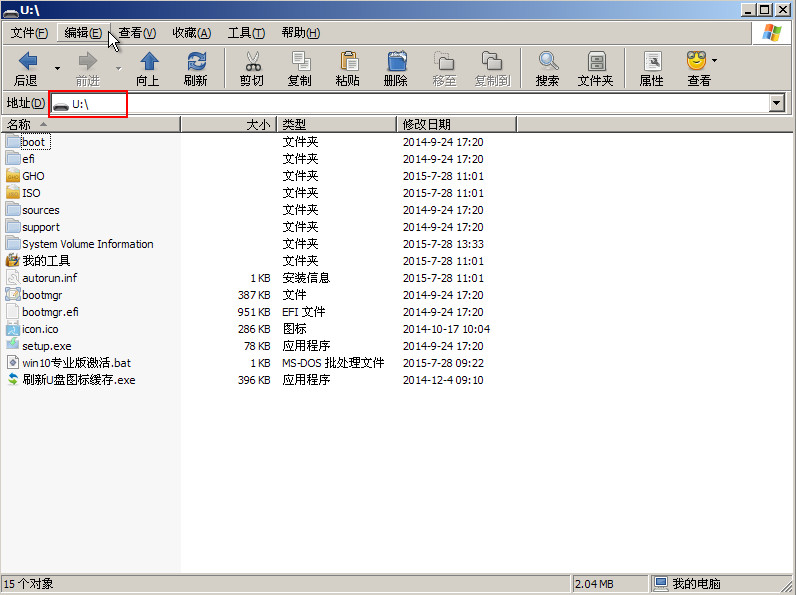Sort by 修改日期 column header
This screenshot has height=595, width=796.
(x=456, y=124)
